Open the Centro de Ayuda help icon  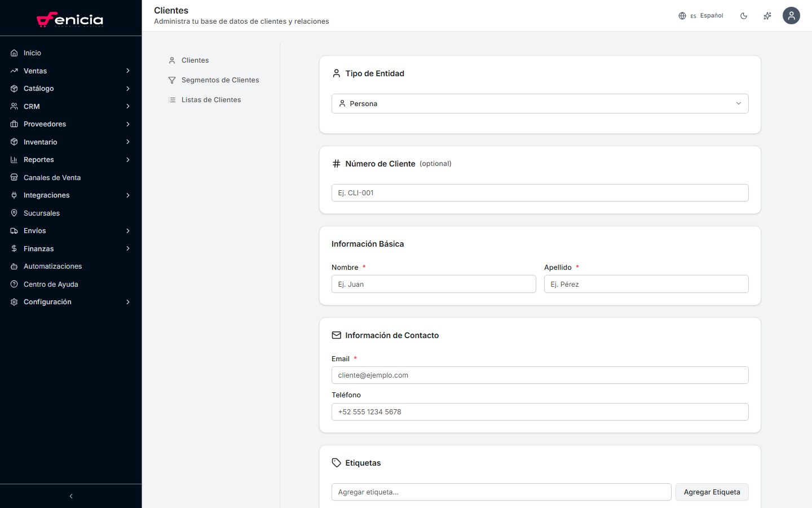(14, 284)
